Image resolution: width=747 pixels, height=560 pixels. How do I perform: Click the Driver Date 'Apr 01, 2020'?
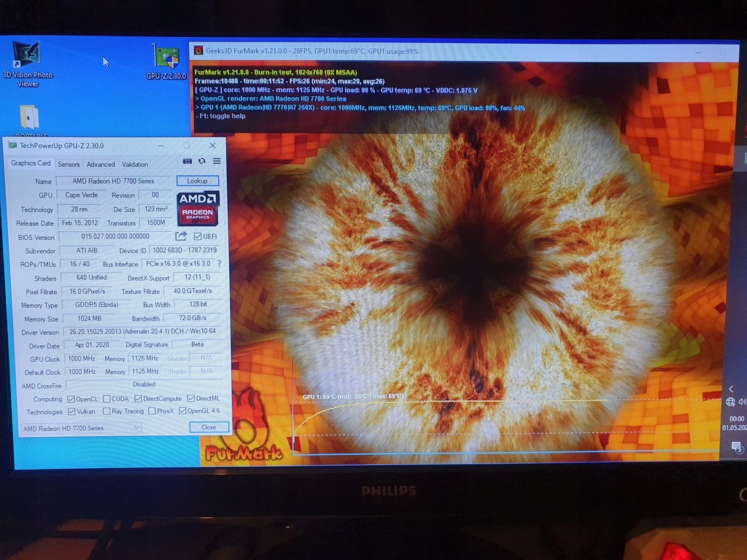[x=92, y=345]
